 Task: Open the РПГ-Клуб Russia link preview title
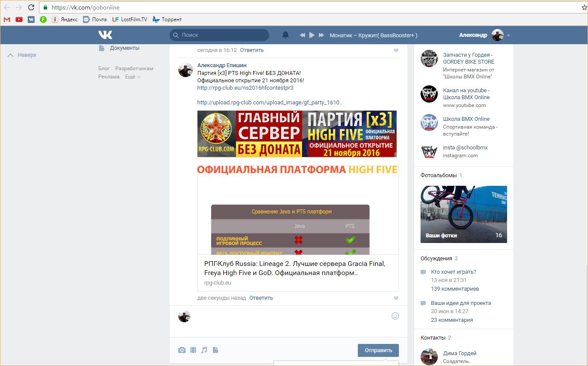295,269
